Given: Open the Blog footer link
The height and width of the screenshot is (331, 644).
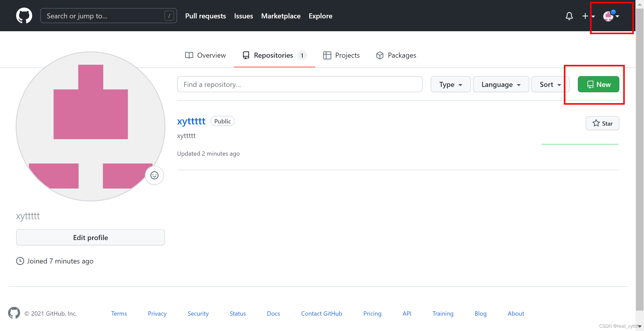Looking at the screenshot, I should [x=480, y=313].
